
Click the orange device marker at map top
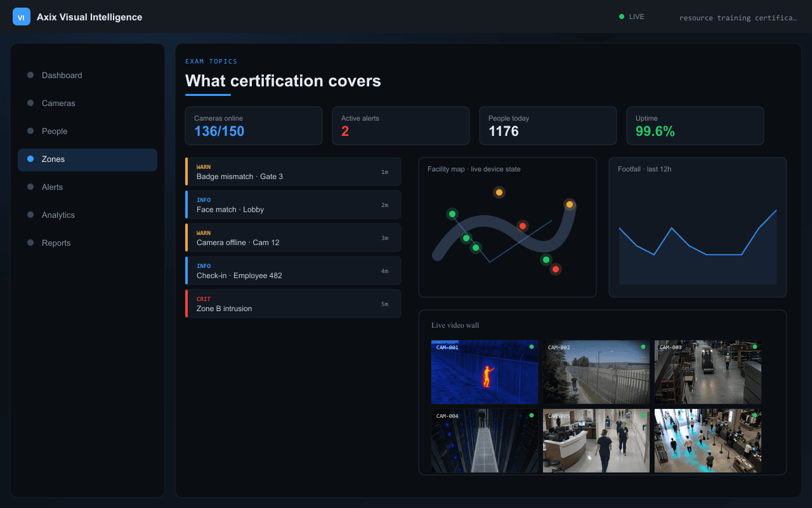coord(499,192)
